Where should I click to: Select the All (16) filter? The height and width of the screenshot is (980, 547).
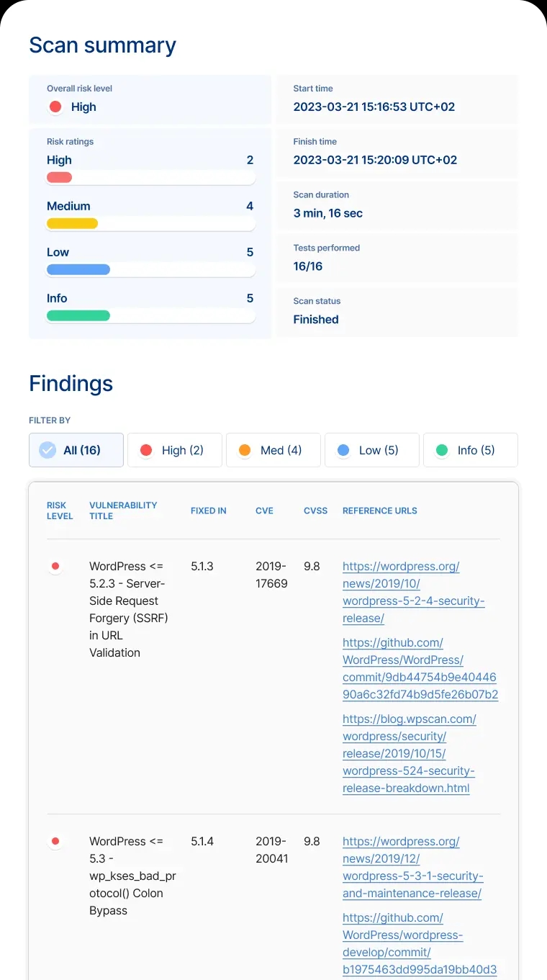[76, 450]
